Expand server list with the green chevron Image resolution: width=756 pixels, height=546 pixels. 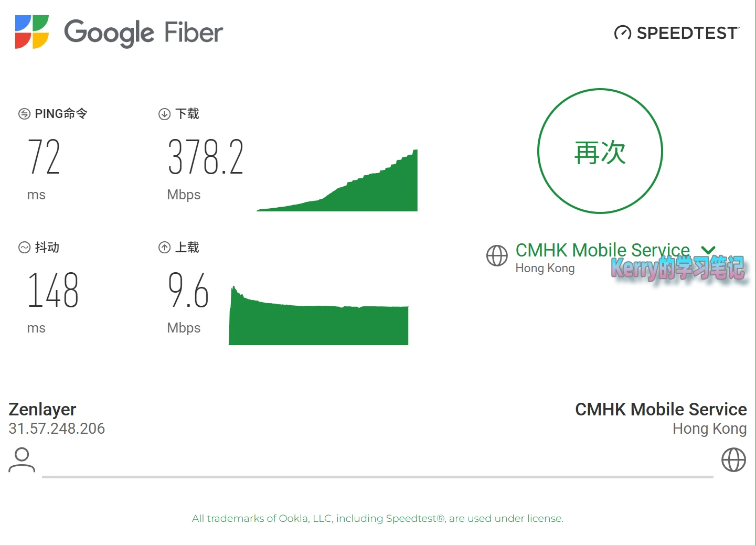708,250
